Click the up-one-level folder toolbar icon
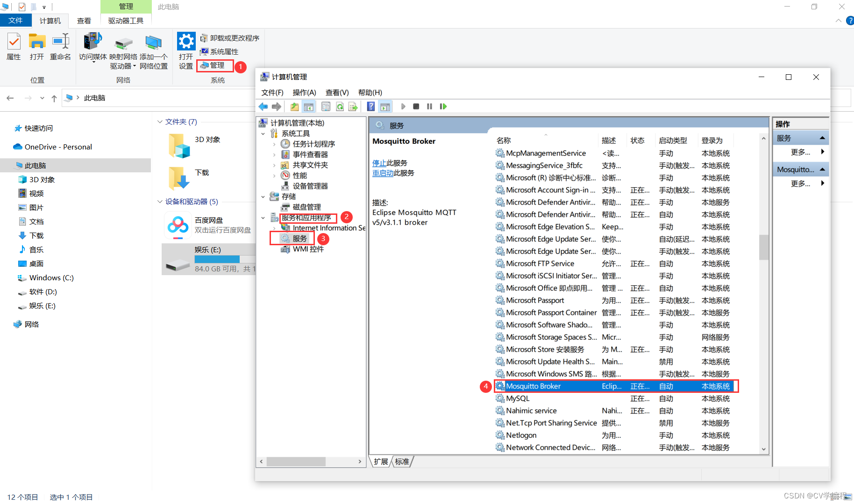Image resolution: width=854 pixels, height=504 pixels. pyautogui.click(x=294, y=106)
